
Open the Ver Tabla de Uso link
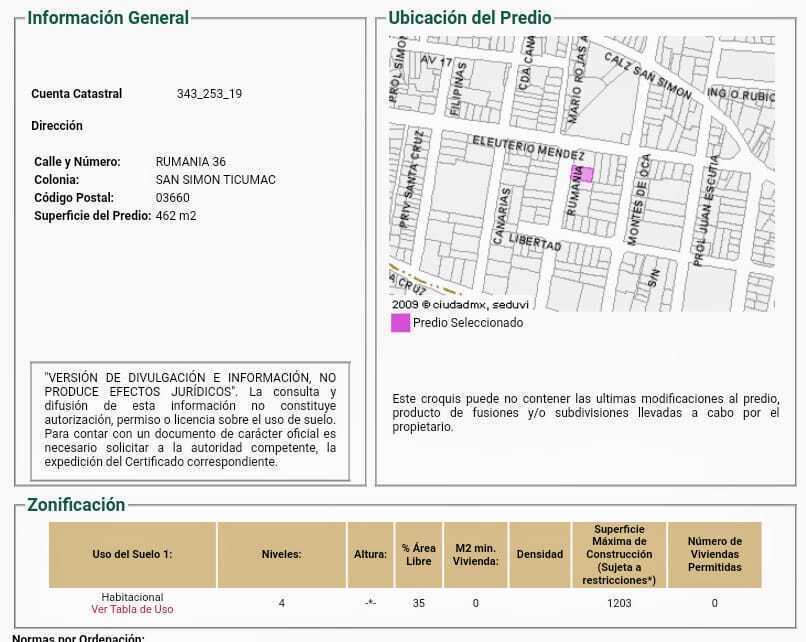click(x=132, y=609)
